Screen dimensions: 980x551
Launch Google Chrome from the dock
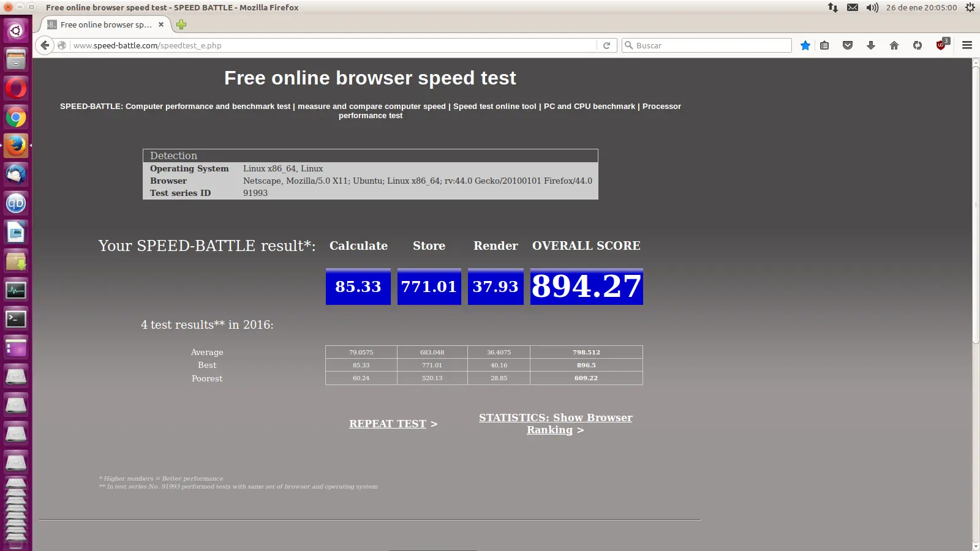(x=15, y=117)
